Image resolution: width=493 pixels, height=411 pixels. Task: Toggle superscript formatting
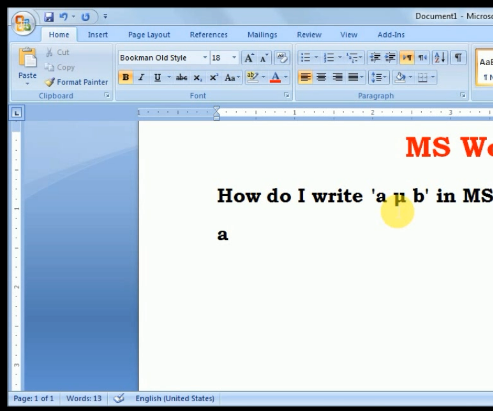(x=213, y=77)
